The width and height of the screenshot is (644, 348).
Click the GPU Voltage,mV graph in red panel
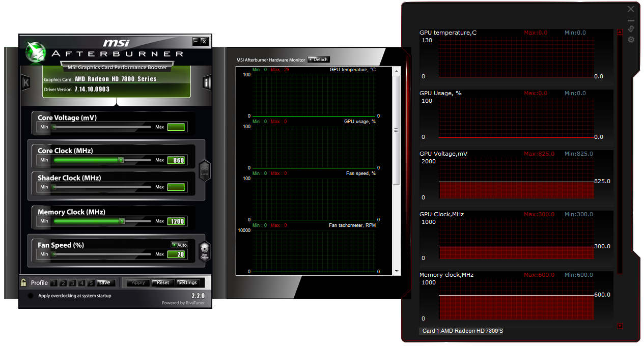(516, 178)
